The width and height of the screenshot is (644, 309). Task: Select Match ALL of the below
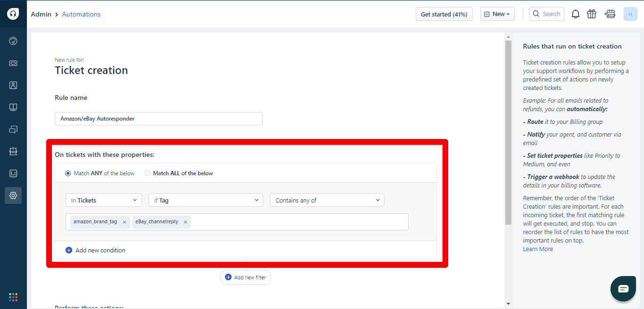pos(148,173)
